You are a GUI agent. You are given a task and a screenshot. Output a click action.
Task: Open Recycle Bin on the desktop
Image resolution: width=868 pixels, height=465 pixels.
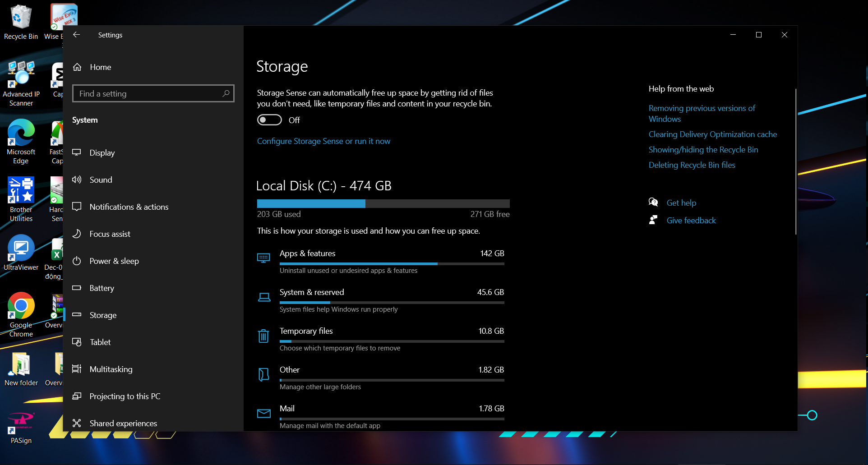pyautogui.click(x=21, y=22)
